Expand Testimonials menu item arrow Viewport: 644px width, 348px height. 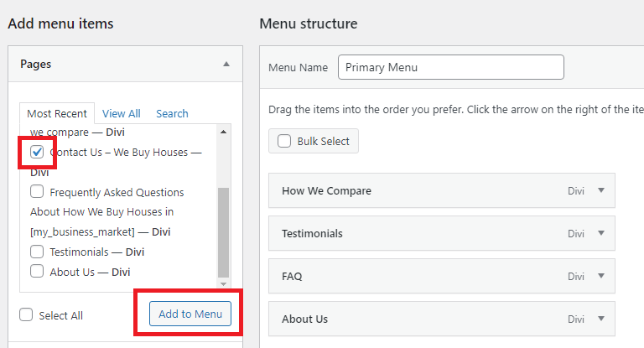(x=601, y=233)
